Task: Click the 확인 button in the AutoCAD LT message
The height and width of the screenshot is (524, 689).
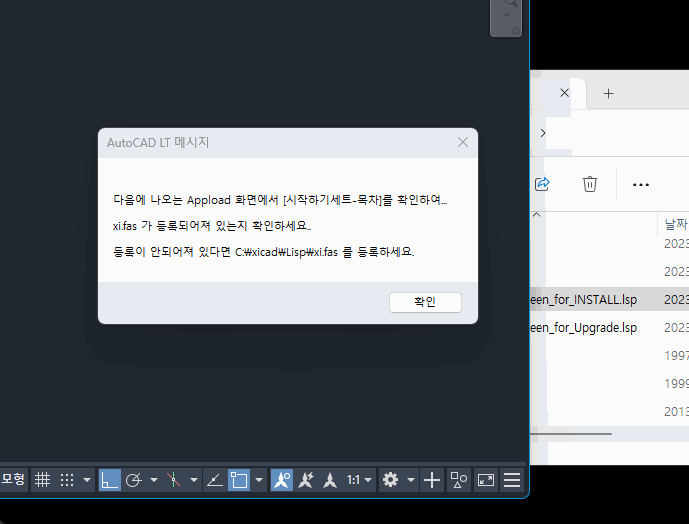Action: click(x=425, y=302)
